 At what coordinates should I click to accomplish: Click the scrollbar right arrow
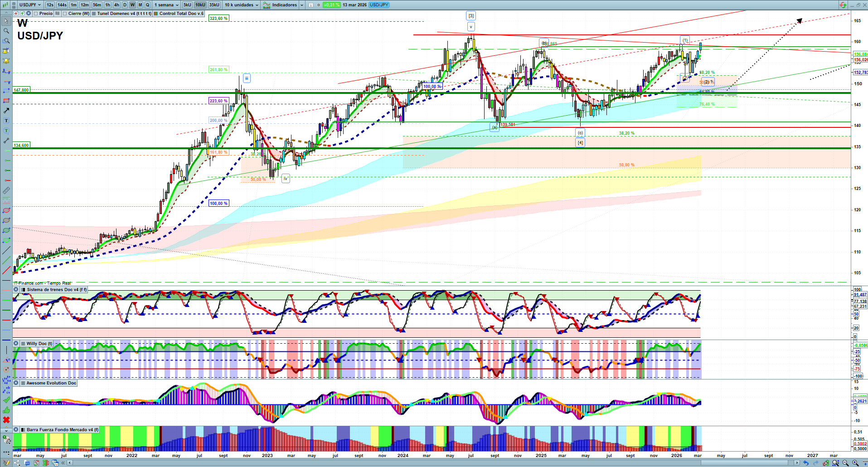click(x=797, y=463)
